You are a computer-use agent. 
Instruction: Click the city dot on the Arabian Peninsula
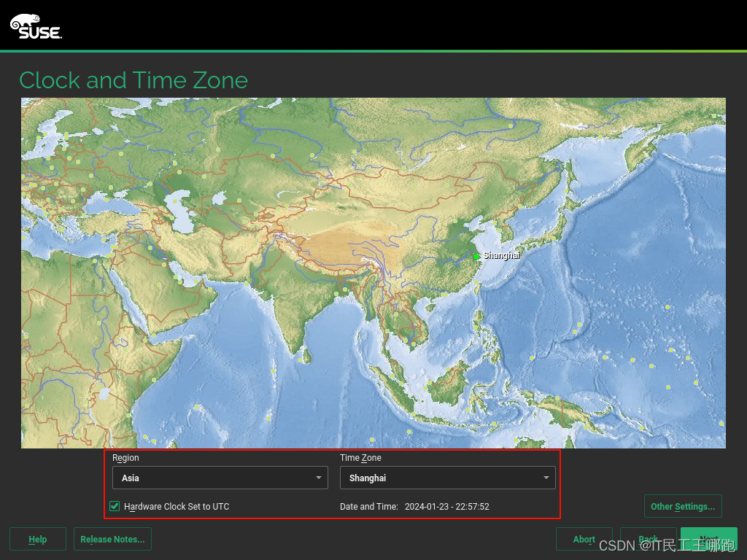point(159,285)
